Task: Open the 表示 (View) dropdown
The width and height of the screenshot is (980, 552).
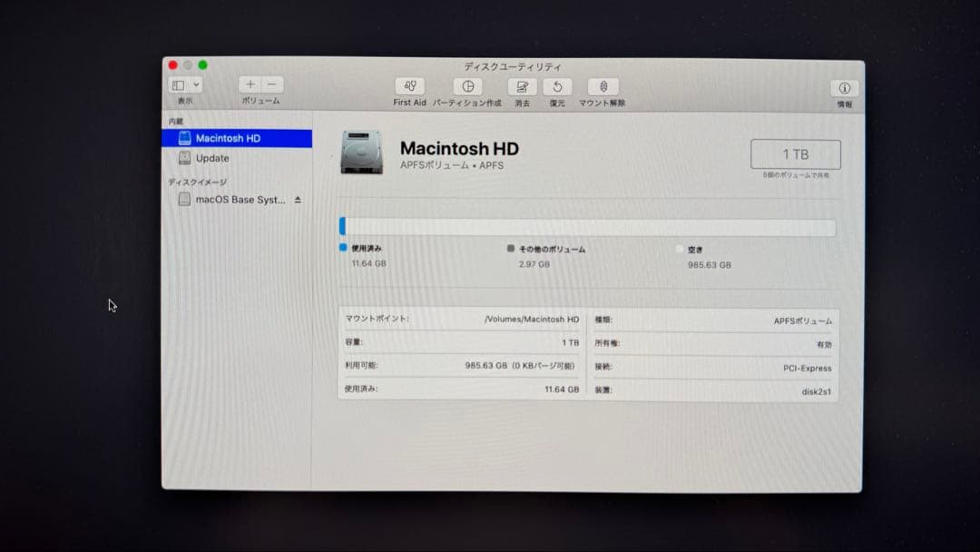Action: [184, 84]
